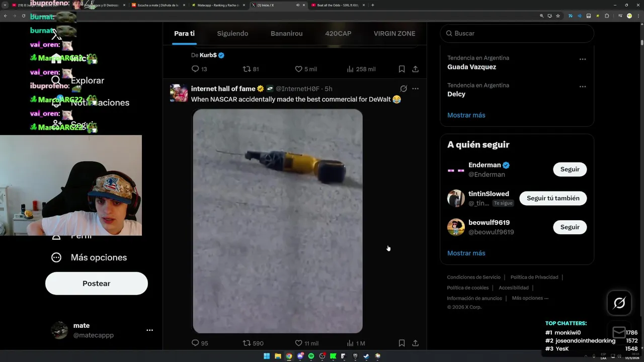Open a new Chrome tab
The image size is (644, 362).
(x=372, y=5)
